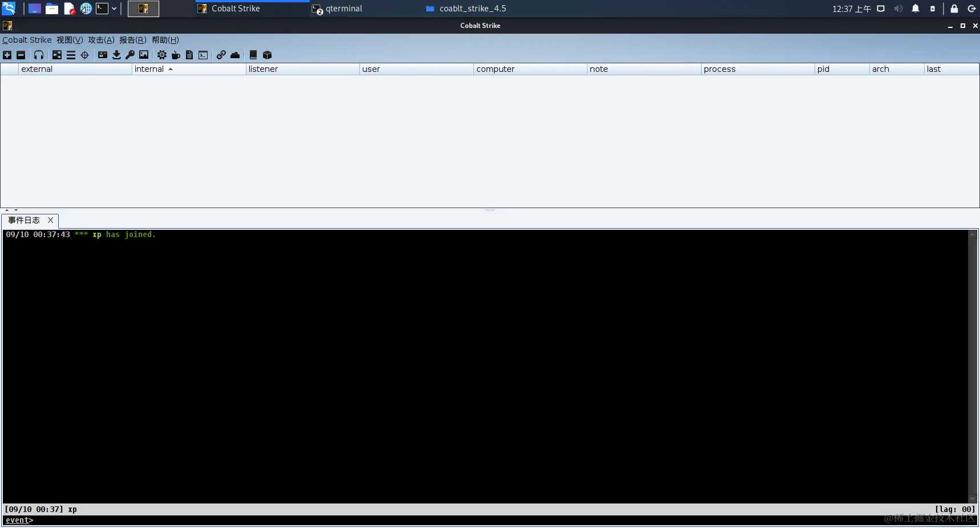Sort sessions by last column
This screenshot has height=528, width=980.
click(x=952, y=69)
